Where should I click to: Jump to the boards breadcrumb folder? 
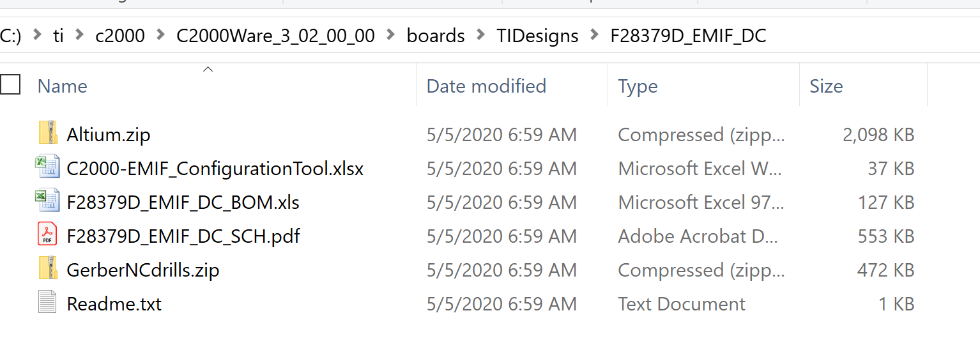pyautogui.click(x=436, y=35)
